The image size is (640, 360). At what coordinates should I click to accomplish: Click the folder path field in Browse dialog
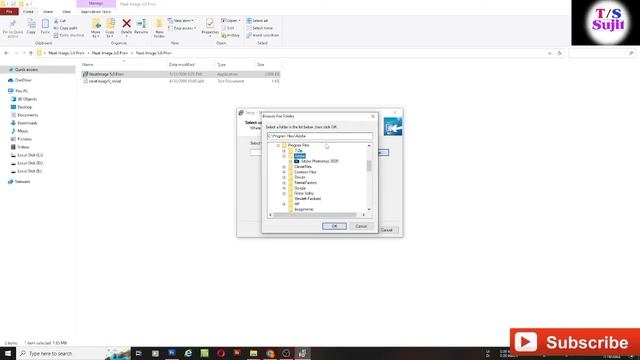(x=320, y=136)
